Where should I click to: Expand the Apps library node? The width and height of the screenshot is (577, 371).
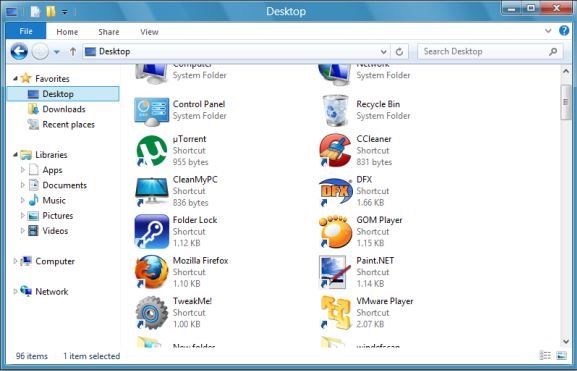22,170
